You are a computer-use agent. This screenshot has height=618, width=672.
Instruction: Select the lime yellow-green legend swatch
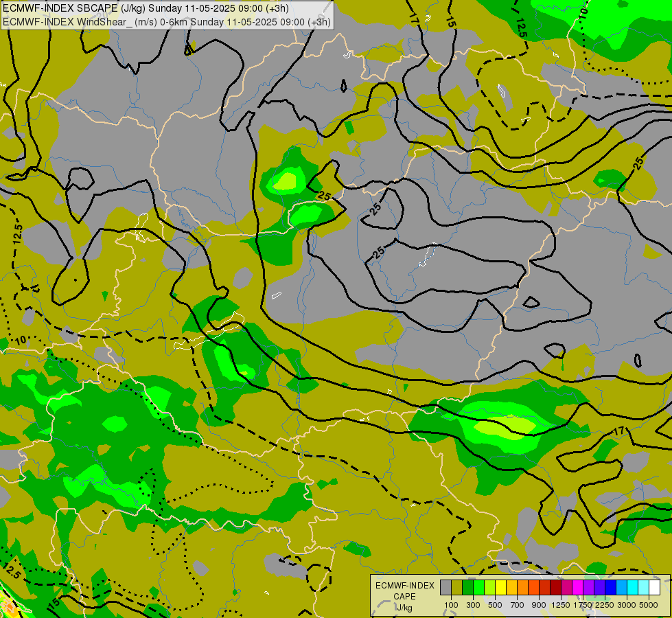pyautogui.click(x=489, y=588)
